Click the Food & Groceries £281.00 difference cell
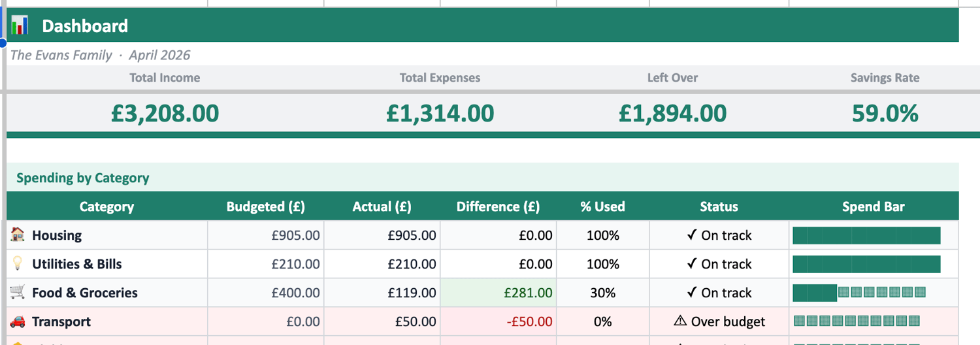 (x=498, y=293)
